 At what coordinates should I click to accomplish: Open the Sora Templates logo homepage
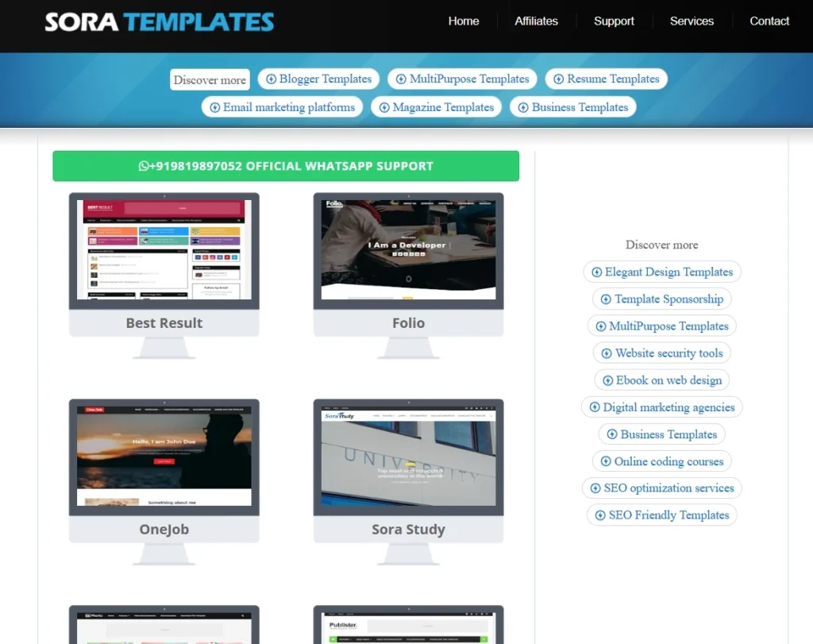click(159, 21)
